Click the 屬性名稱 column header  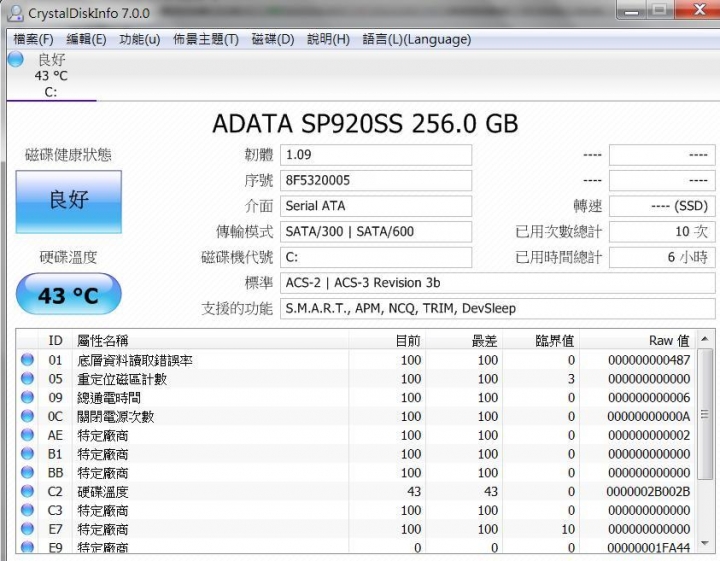click(211, 340)
